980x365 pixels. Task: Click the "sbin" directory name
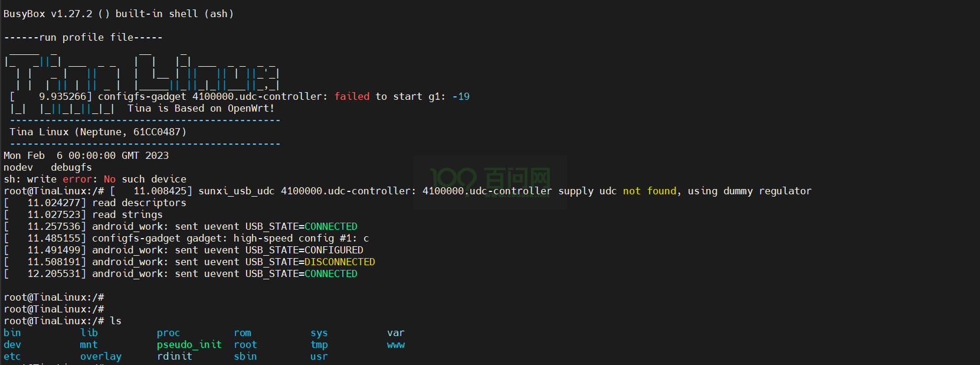[245, 356]
